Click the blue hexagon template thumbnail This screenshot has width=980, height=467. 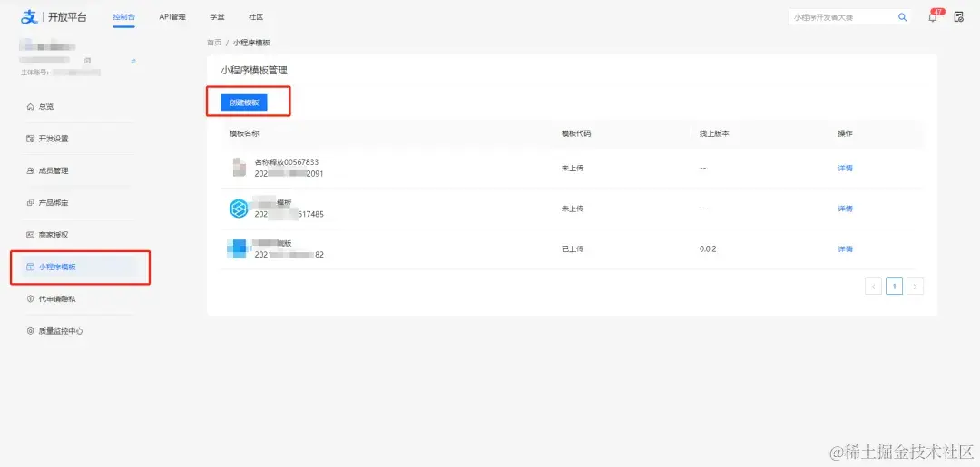238,209
